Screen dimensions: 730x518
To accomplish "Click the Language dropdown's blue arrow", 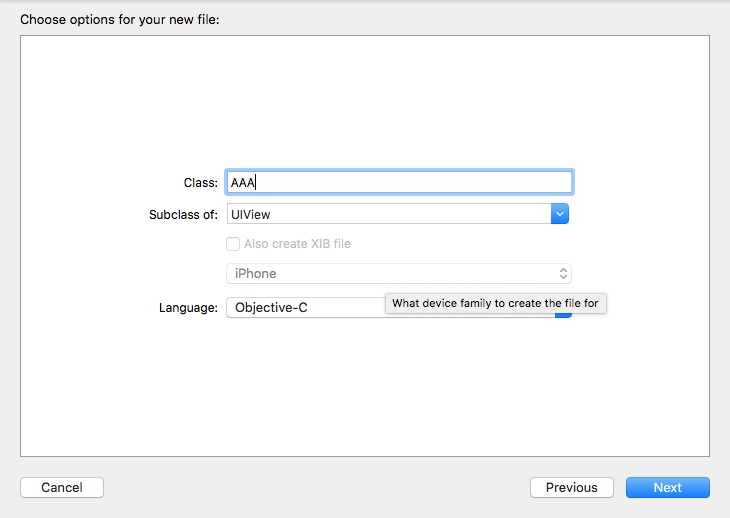I will 563,316.
